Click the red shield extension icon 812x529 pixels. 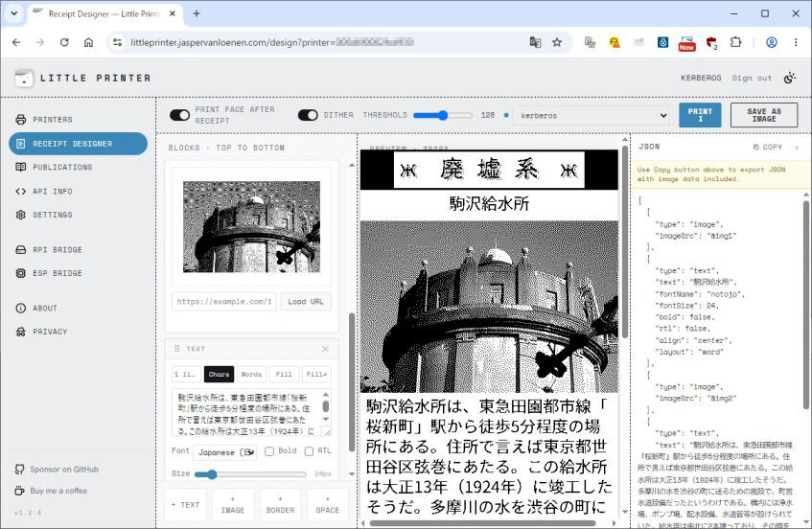tap(711, 43)
